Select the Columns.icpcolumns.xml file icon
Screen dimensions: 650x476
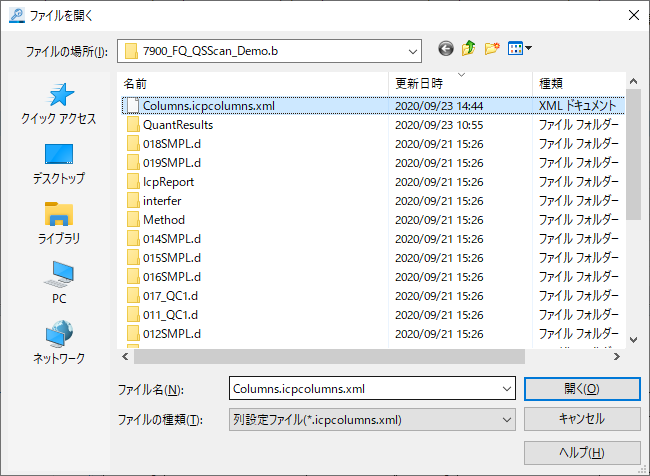pos(133,106)
